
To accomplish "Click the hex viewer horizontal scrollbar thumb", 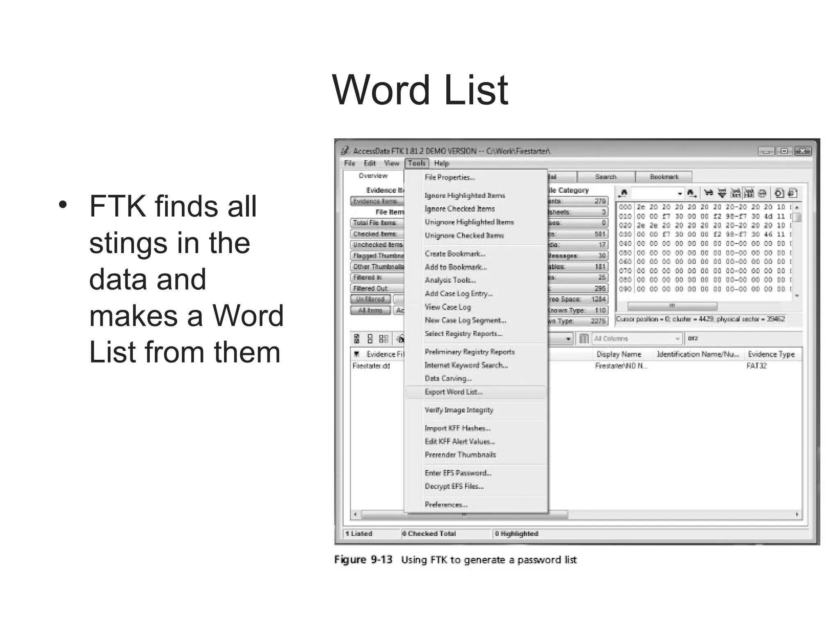I will tap(672, 306).
